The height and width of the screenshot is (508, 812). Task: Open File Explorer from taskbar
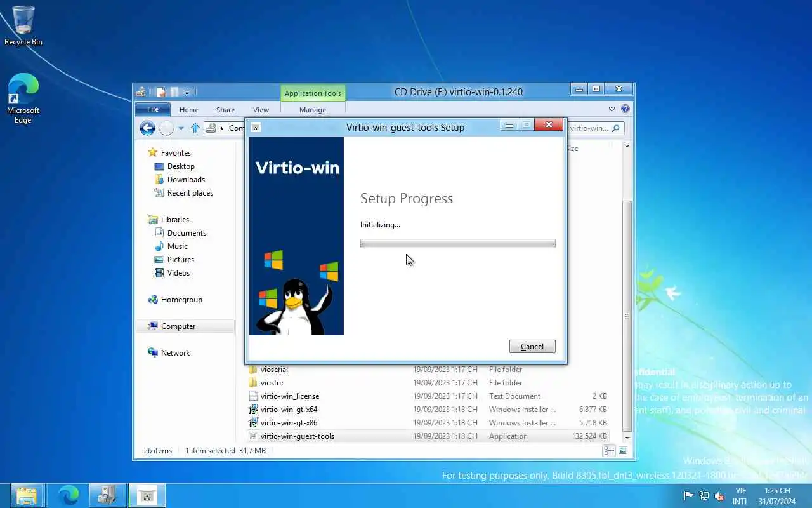tap(26, 495)
